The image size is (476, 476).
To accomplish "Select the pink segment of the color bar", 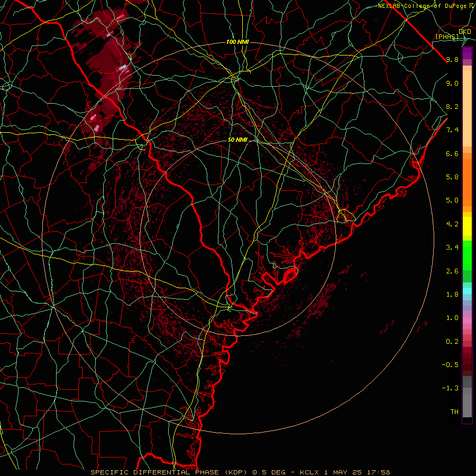I will (467, 321).
